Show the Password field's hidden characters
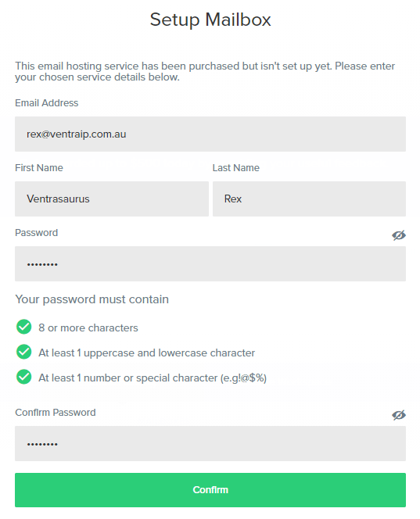This screenshot has width=420, height=519. pos(398,235)
